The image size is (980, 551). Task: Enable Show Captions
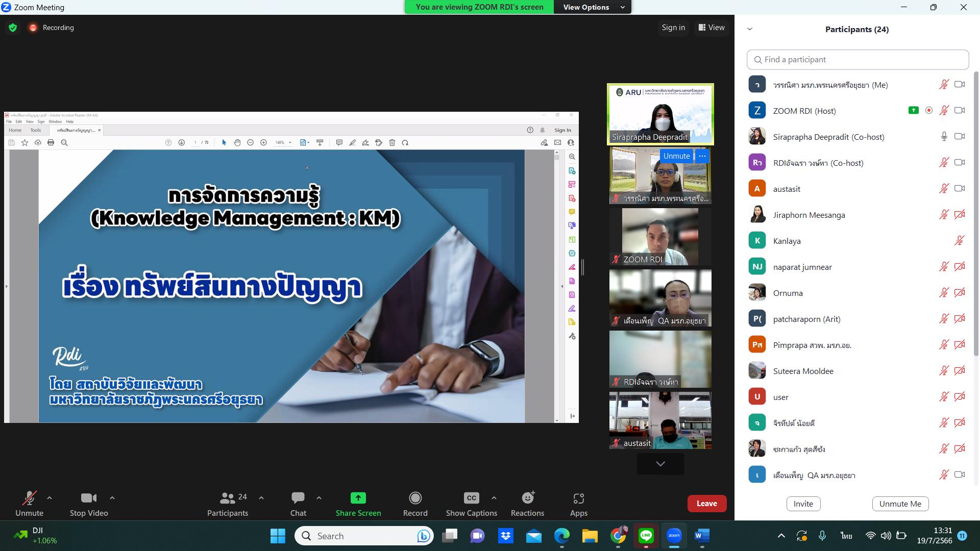[472, 503]
